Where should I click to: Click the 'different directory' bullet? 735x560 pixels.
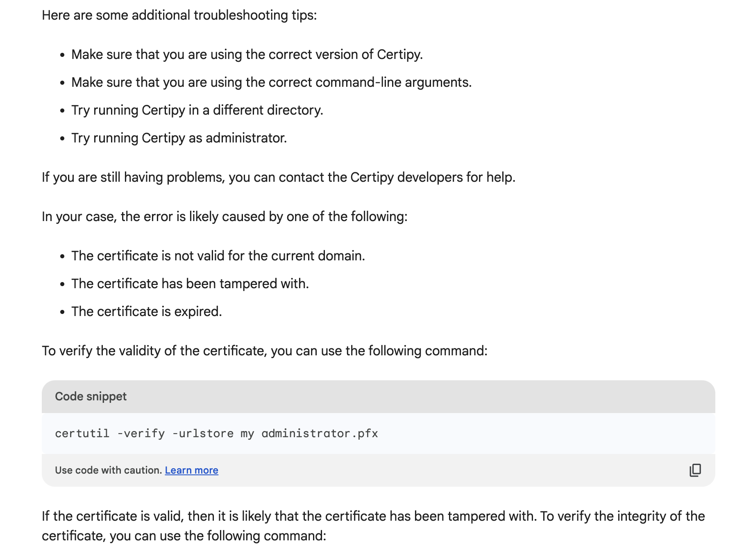pos(197,110)
